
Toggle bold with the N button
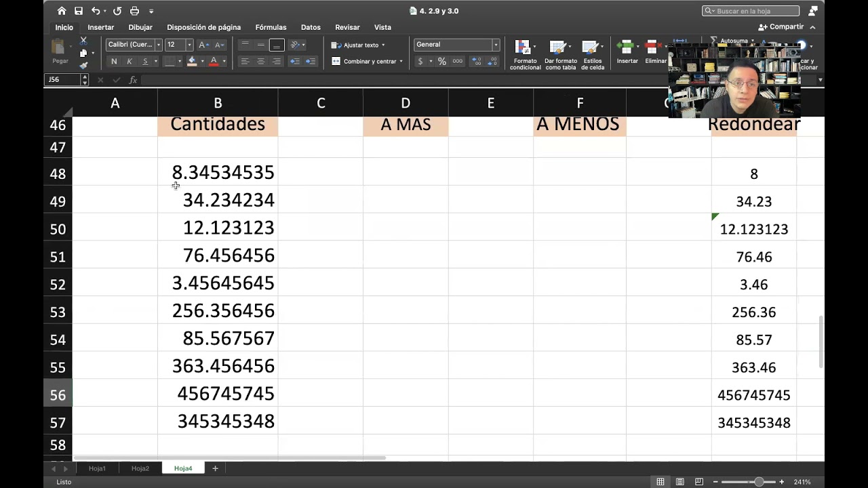click(x=114, y=62)
